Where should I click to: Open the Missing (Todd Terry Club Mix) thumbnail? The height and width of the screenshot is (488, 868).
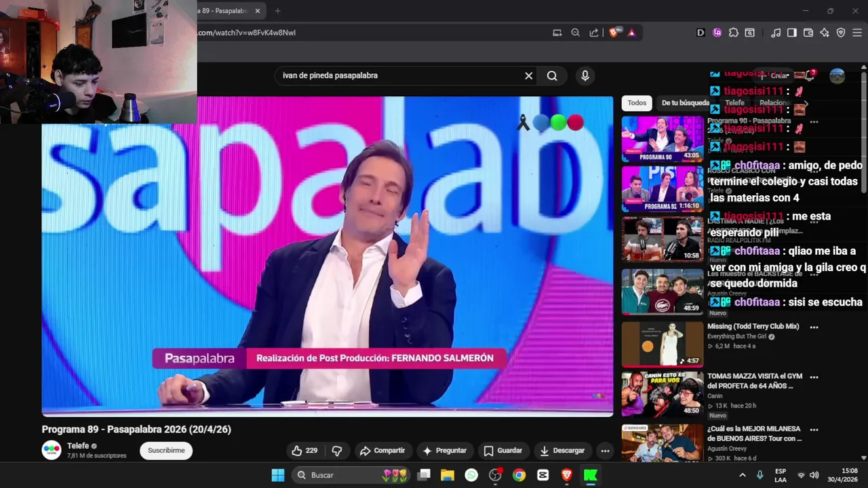(x=663, y=344)
